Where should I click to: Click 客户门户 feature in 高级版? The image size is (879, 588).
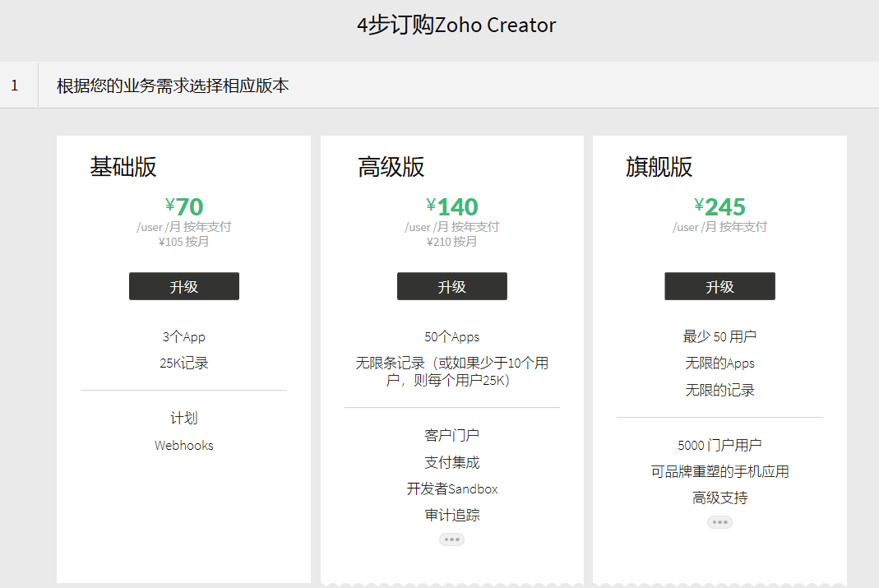pyautogui.click(x=451, y=435)
